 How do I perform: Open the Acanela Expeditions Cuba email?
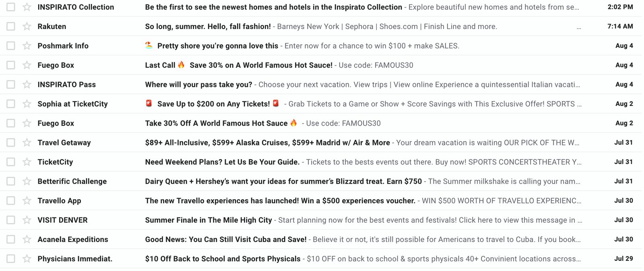click(x=225, y=239)
